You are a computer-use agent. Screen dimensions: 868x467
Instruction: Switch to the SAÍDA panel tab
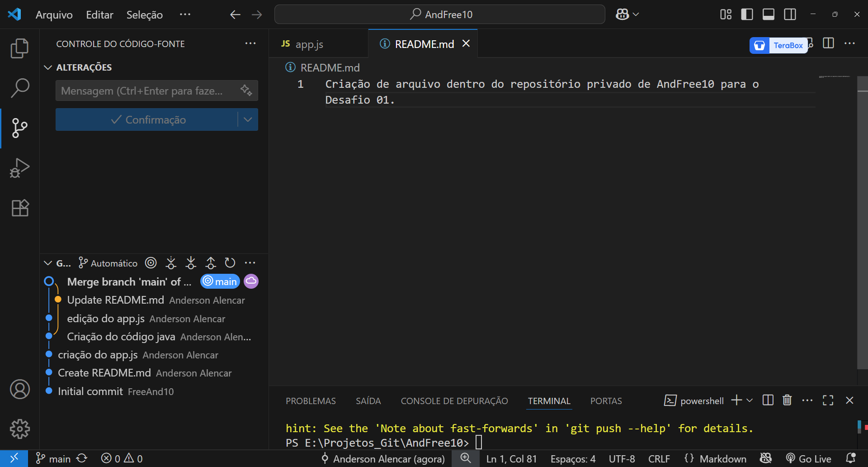[368, 401]
